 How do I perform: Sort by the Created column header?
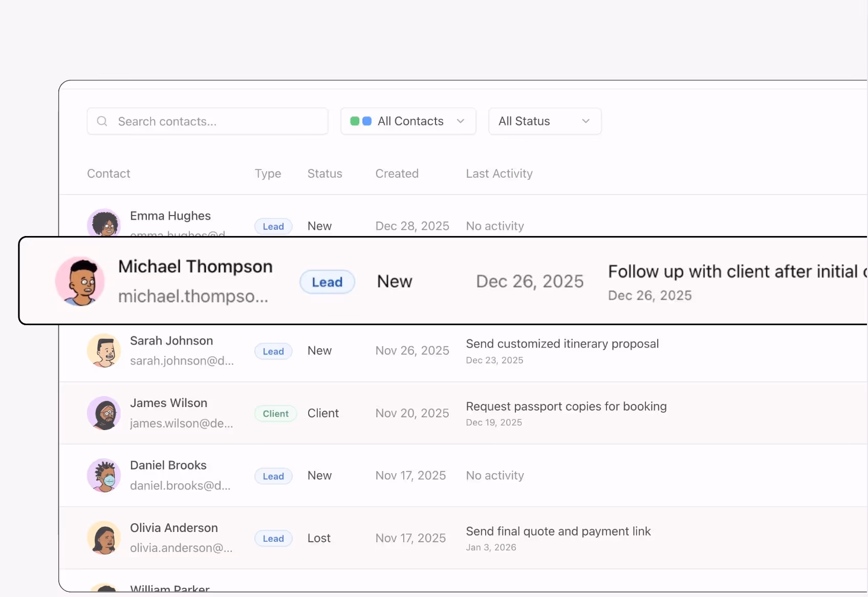pyautogui.click(x=397, y=174)
